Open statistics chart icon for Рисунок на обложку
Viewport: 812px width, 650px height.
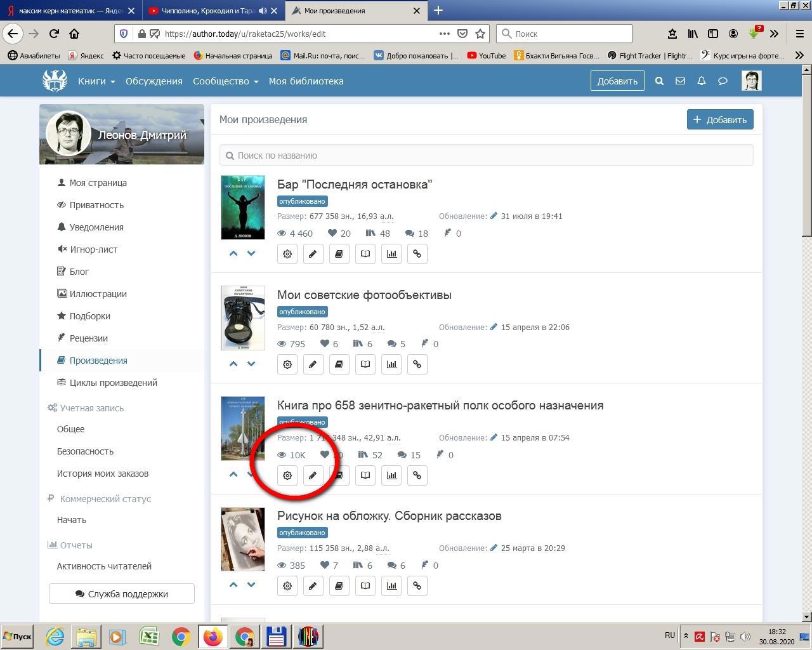(391, 586)
